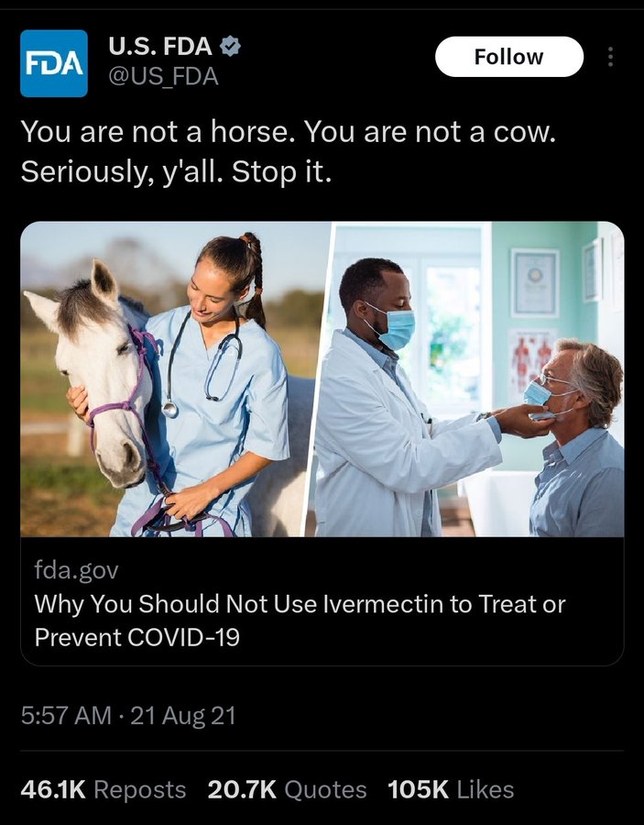Open the @US_FDA handle
Screen dimensions: 644x825
pyautogui.click(x=163, y=77)
